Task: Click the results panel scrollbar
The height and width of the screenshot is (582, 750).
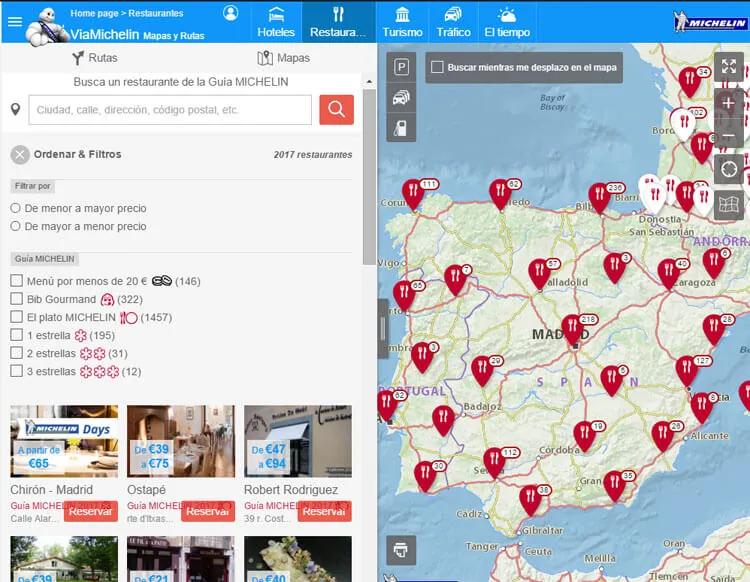Action: [x=369, y=177]
